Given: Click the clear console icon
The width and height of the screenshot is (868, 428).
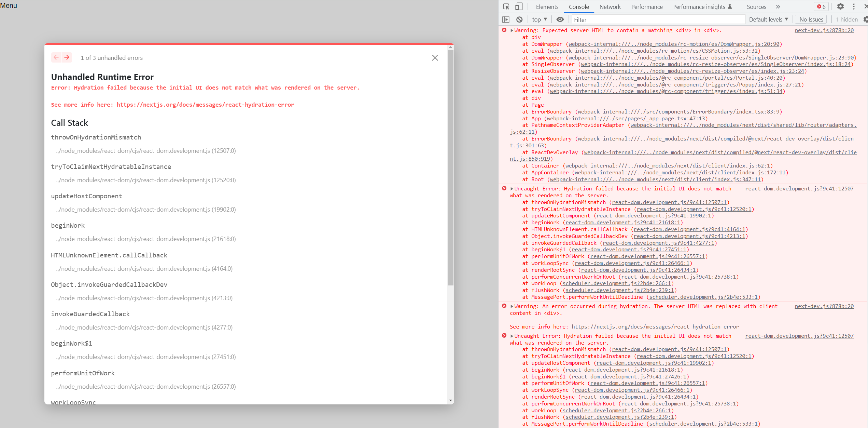Looking at the screenshot, I should 519,19.
